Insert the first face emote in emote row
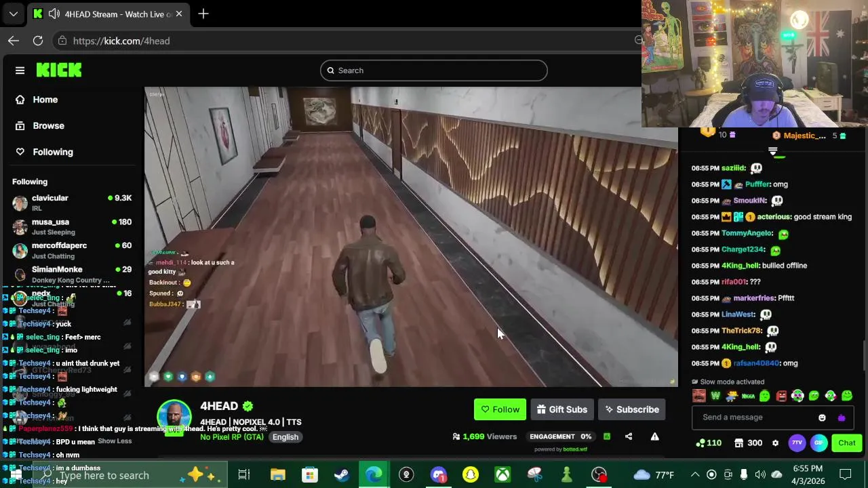 click(x=699, y=396)
